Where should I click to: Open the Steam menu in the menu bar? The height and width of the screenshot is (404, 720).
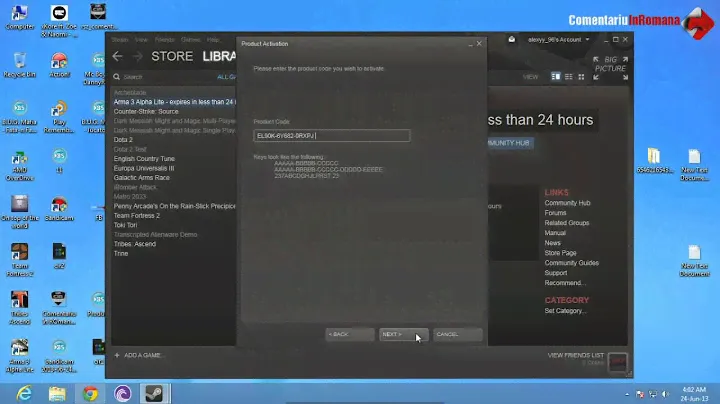[120, 40]
